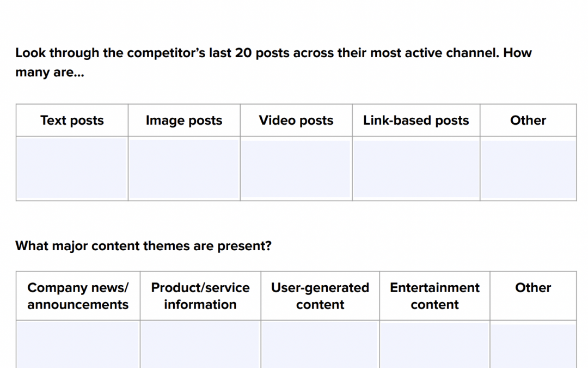The width and height of the screenshot is (588, 368).
Task: Click the Video posts column header
Action: pos(296,120)
